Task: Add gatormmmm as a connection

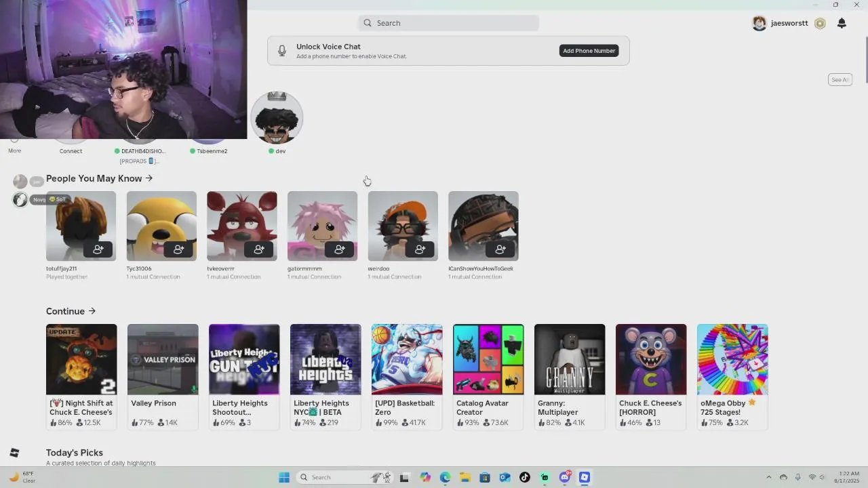Action: [x=340, y=249]
